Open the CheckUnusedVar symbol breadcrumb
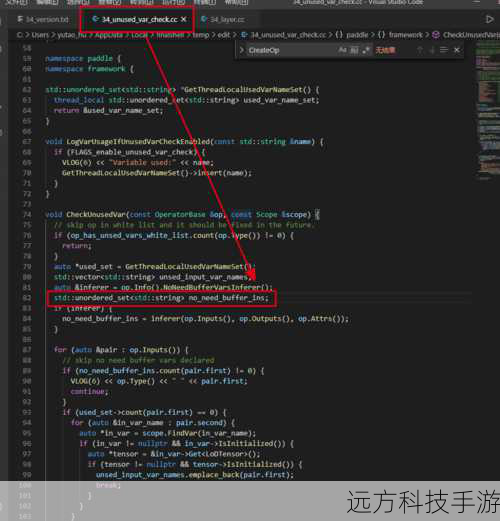This screenshot has width=500, height=521. (x=471, y=35)
